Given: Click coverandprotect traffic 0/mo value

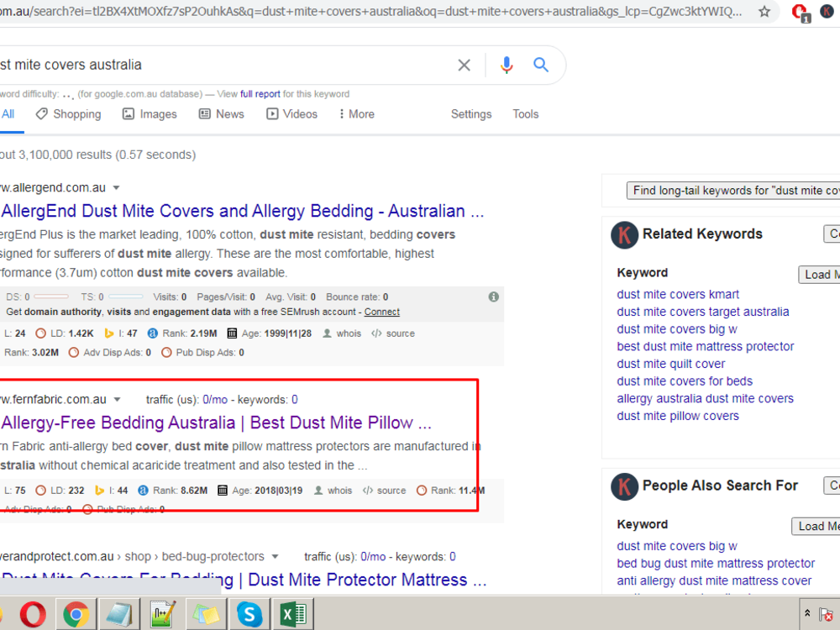Looking at the screenshot, I should click(x=373, y=557).
